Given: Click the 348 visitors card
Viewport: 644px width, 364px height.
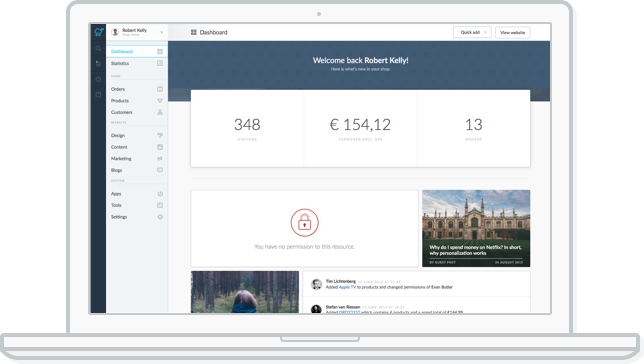Looking at the screenshot, I should pos(247,128).
